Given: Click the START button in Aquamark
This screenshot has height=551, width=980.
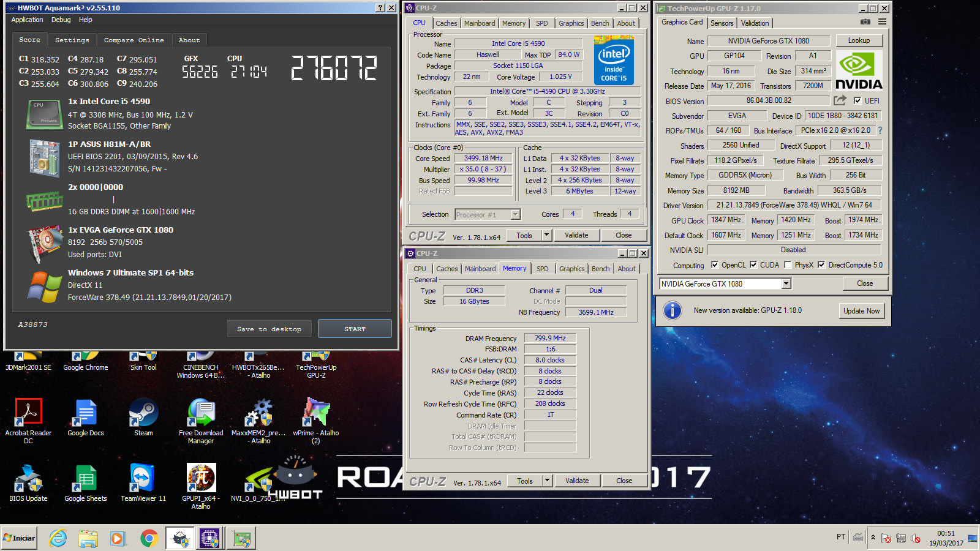Looking at the screenshot, I should pos(355,329).
